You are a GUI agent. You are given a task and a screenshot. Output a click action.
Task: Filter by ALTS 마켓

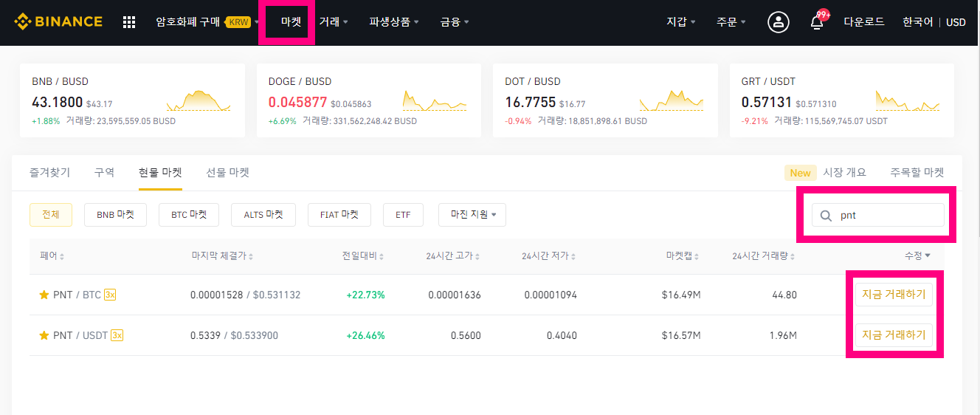click(263, 215)
